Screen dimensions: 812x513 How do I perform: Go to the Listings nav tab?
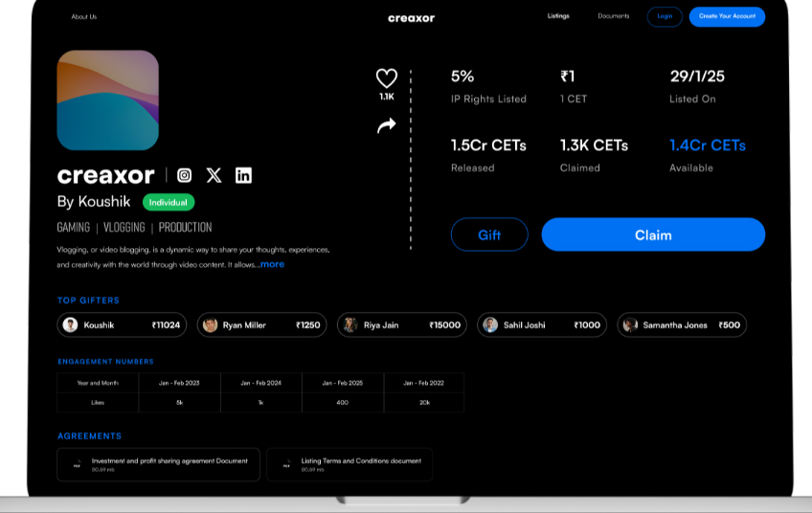pyautogui.click(x=558, y=16)
